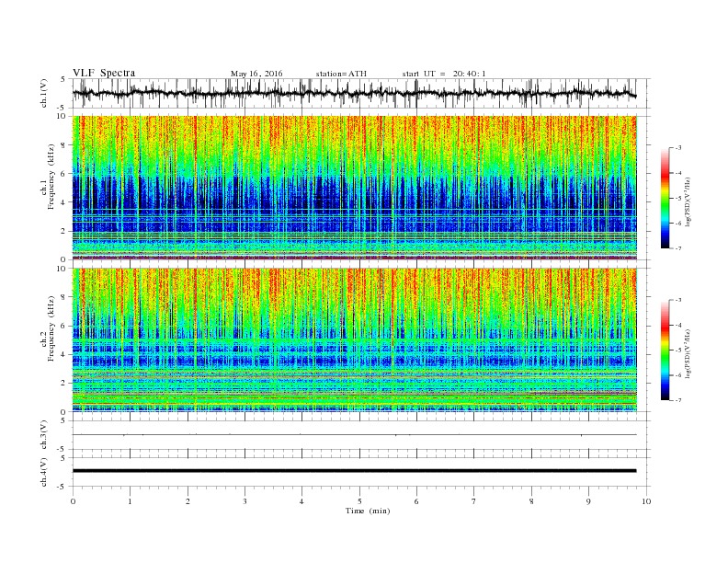Image resolution: width=728 pixels, height=563 pixels.
Task: Click the ch.2 "Frequency (kHz)" axis label
Action: (x=51, y=328)
